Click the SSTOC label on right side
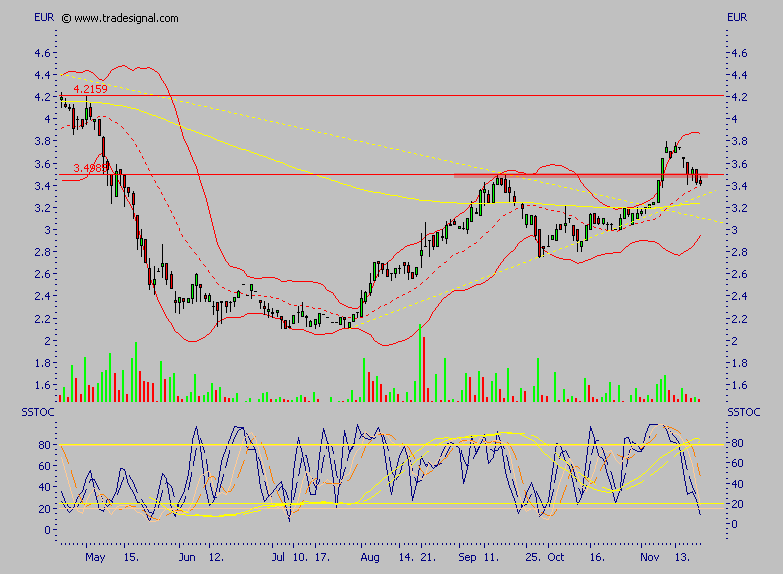783x574 pixels. point(743,412)
